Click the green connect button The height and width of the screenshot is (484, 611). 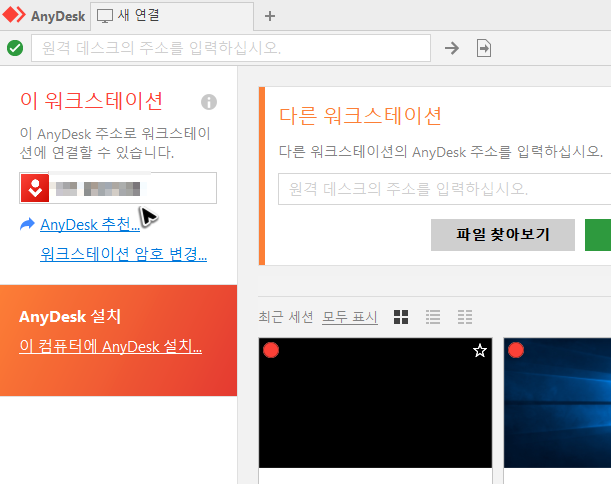(x=598, y=235)
